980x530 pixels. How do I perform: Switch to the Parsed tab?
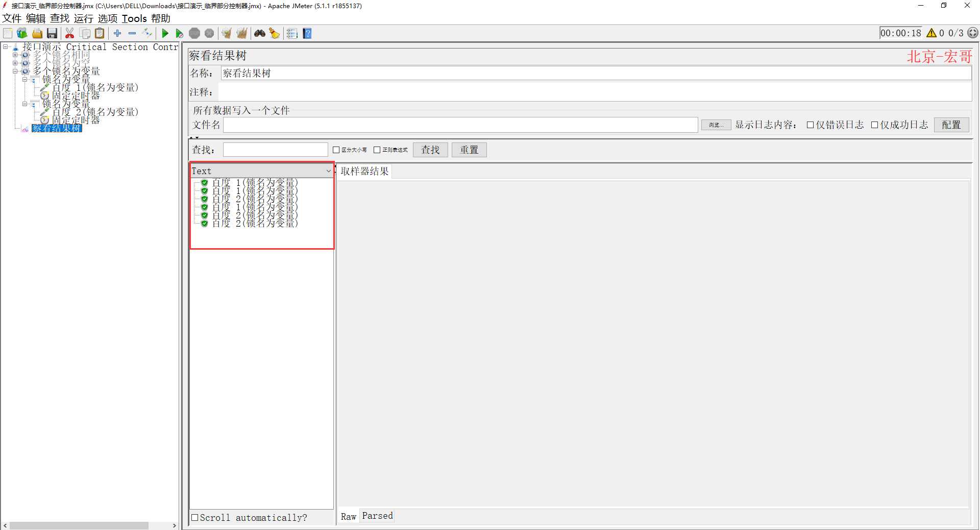(377, 516)
